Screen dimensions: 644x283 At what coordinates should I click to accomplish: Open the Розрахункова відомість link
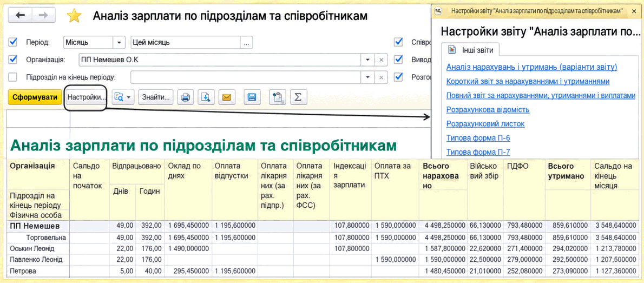point(488,110)
